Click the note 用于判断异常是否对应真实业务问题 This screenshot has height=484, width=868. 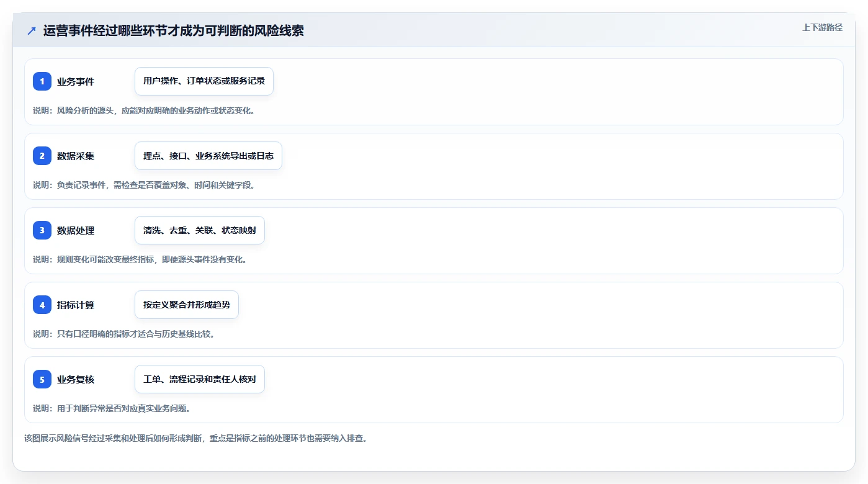click(x=112, y=408)
